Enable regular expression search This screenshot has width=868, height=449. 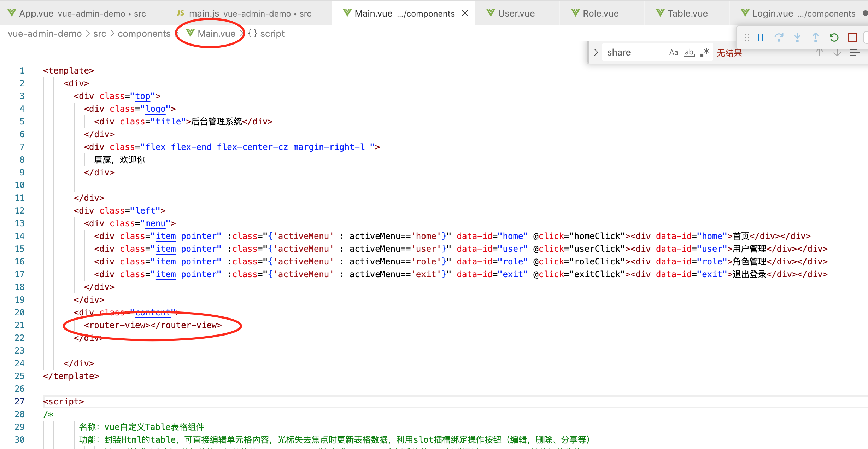click(705, 53)
